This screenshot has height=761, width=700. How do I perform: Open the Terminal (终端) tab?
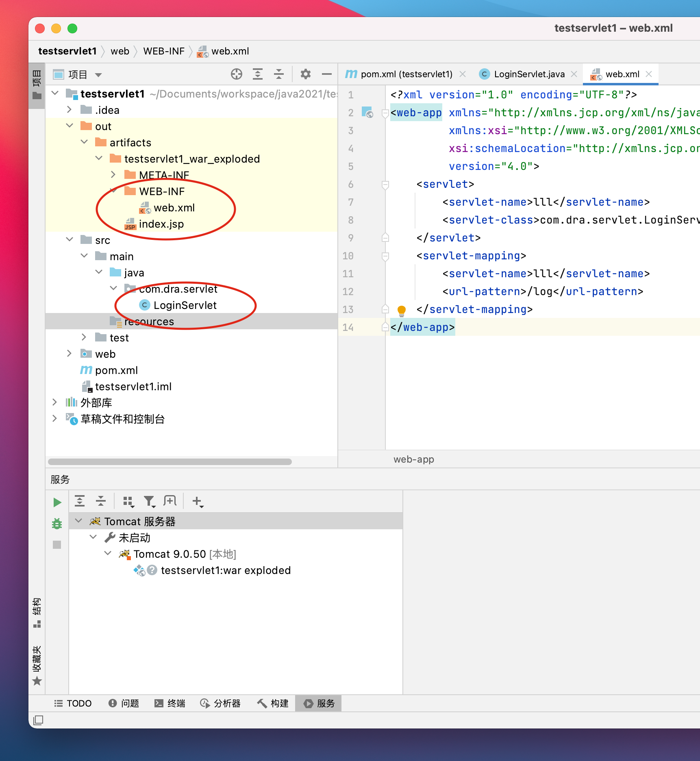pyautogui.click(x=170, y=703)
